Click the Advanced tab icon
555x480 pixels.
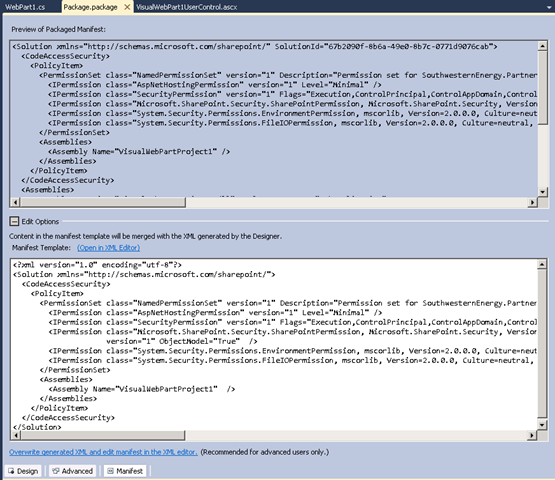pos(56,471)
